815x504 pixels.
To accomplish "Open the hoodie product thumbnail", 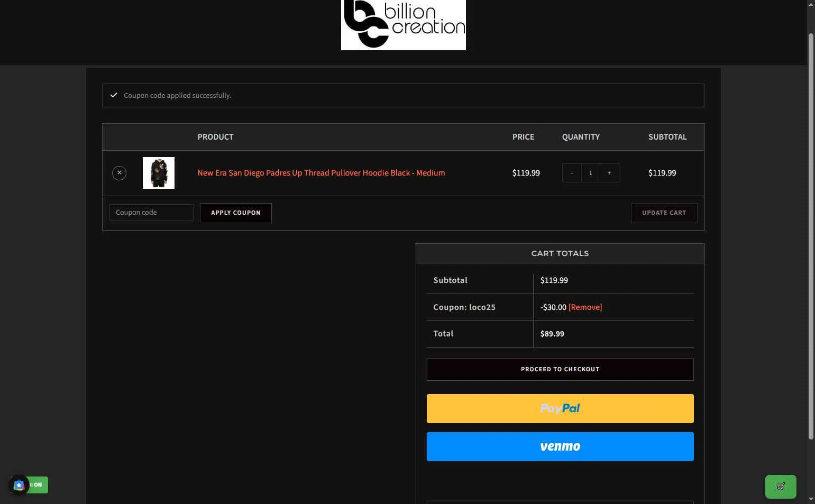I will (x=159, y=173).
